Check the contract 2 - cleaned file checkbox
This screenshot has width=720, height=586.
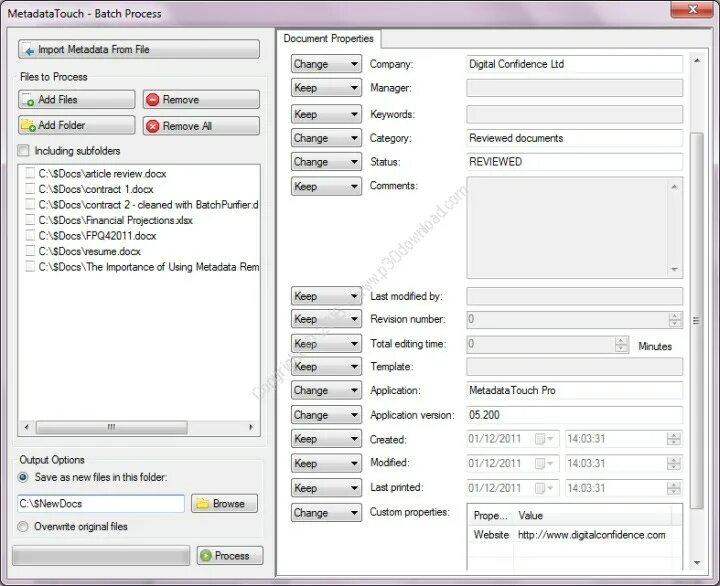(30, 204)
